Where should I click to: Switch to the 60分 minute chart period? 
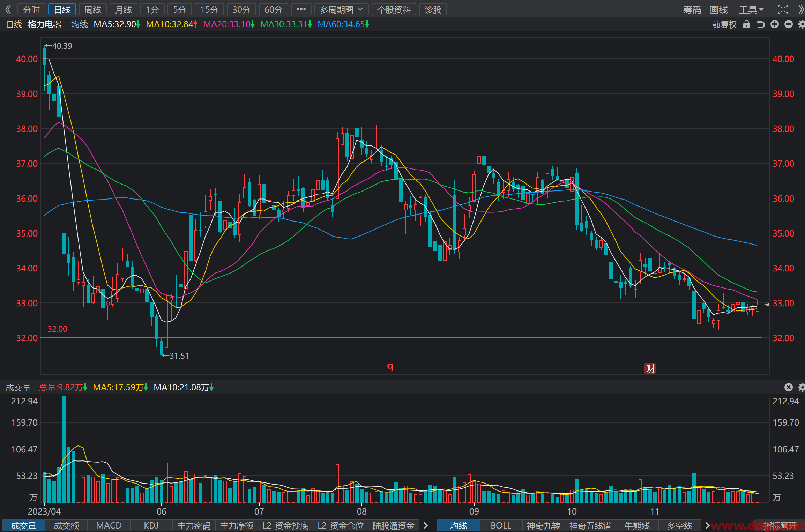tap(273, 9)
